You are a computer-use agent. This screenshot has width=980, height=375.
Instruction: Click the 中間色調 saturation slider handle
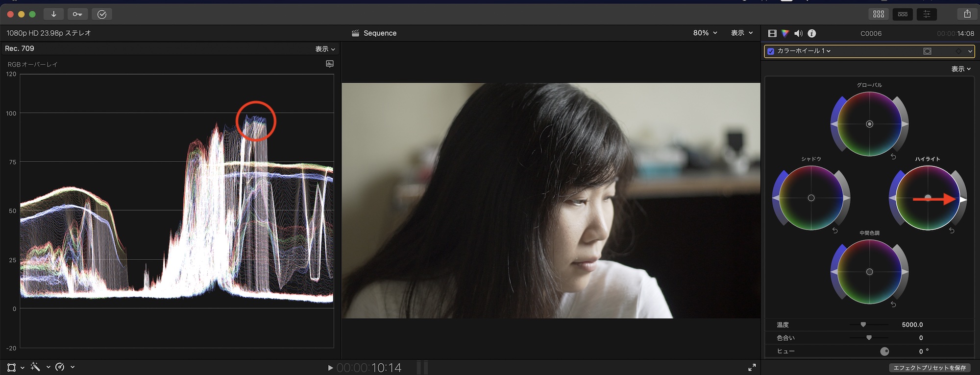pyautogui.click(x=833, y=272)
